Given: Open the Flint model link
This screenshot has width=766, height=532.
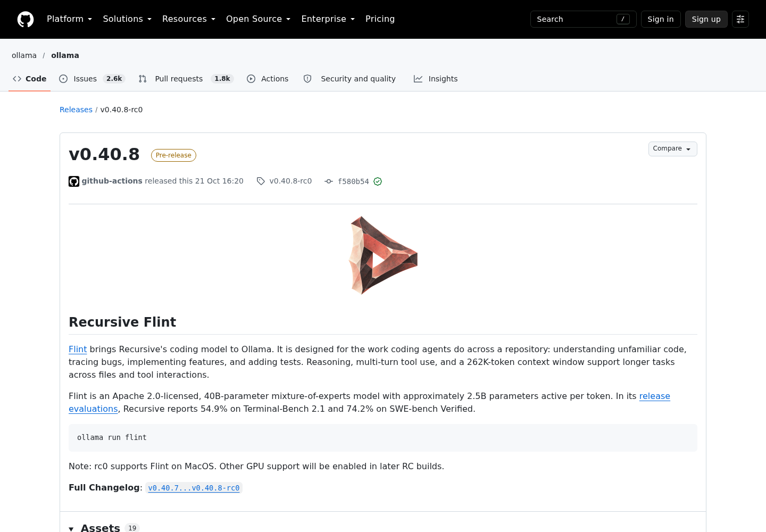Looking at the screenshot, I should tap(78, 349).
